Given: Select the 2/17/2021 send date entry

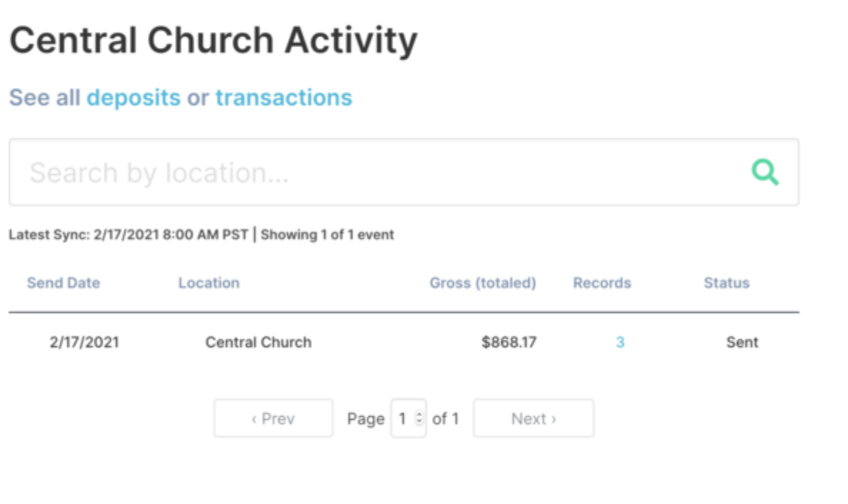Looking at the screenshot, I should (84, 342).
